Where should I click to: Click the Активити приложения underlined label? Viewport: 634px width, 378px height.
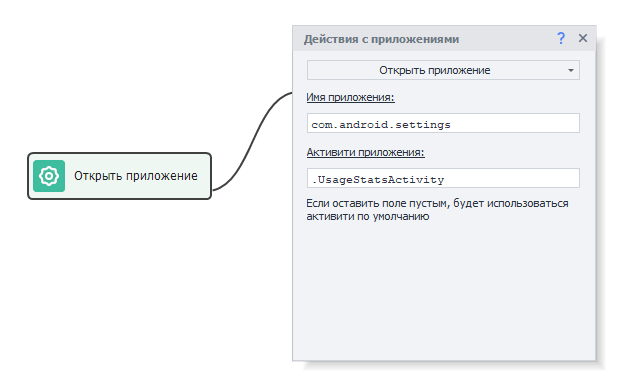click(x=365, y=152)
